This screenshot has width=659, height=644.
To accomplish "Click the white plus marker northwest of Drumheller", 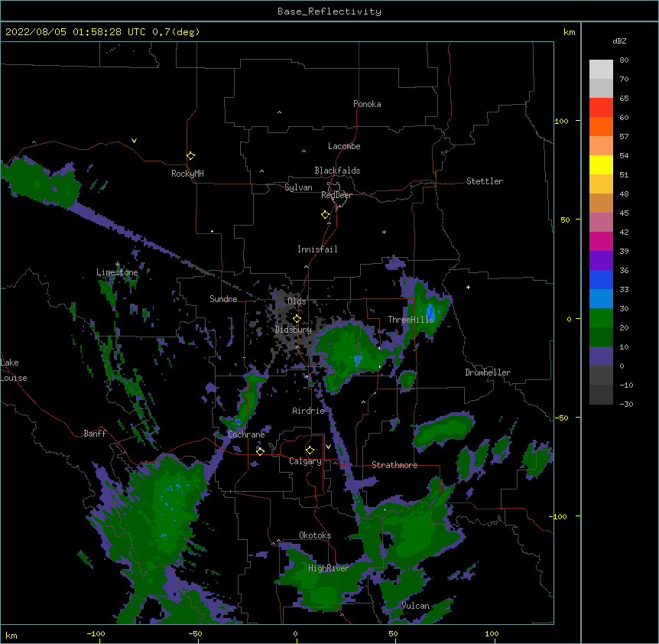I will (468, 287).
